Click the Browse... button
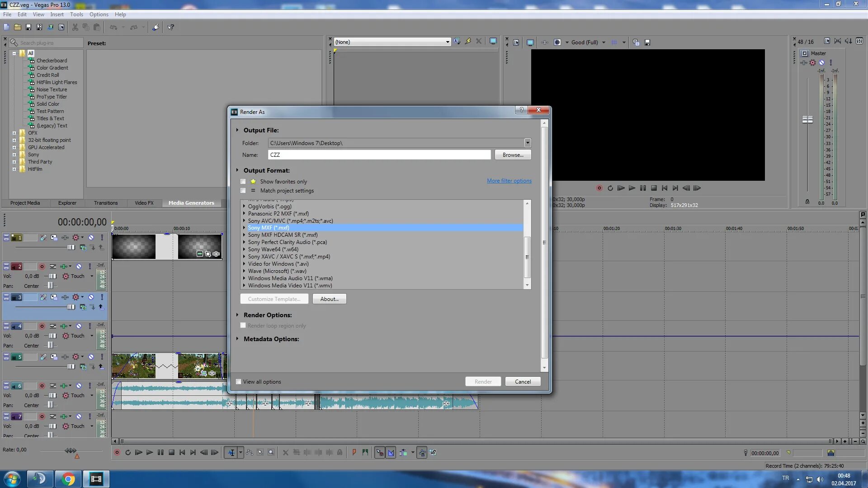Screen dimensions: 868x488 pos(513,155)
